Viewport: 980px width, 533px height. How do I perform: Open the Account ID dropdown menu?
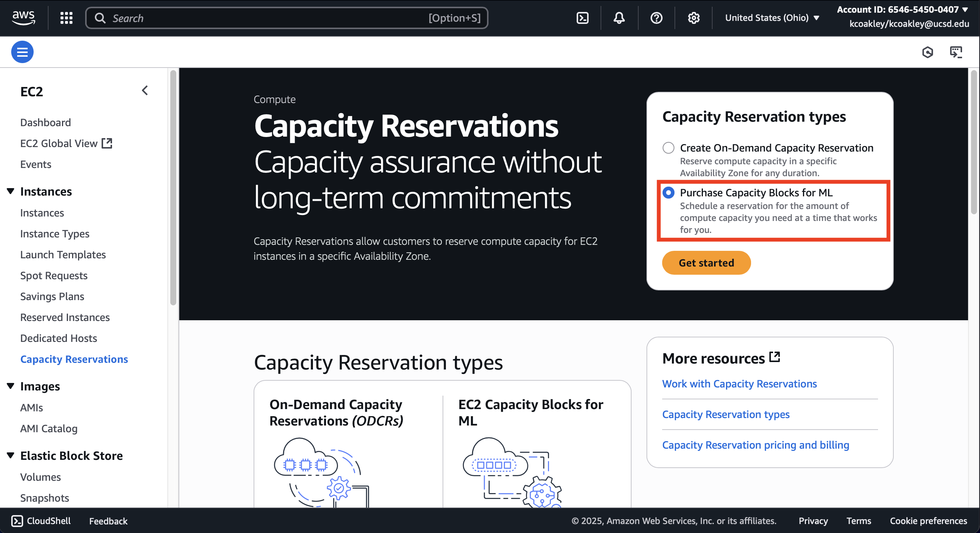[902, 9]
